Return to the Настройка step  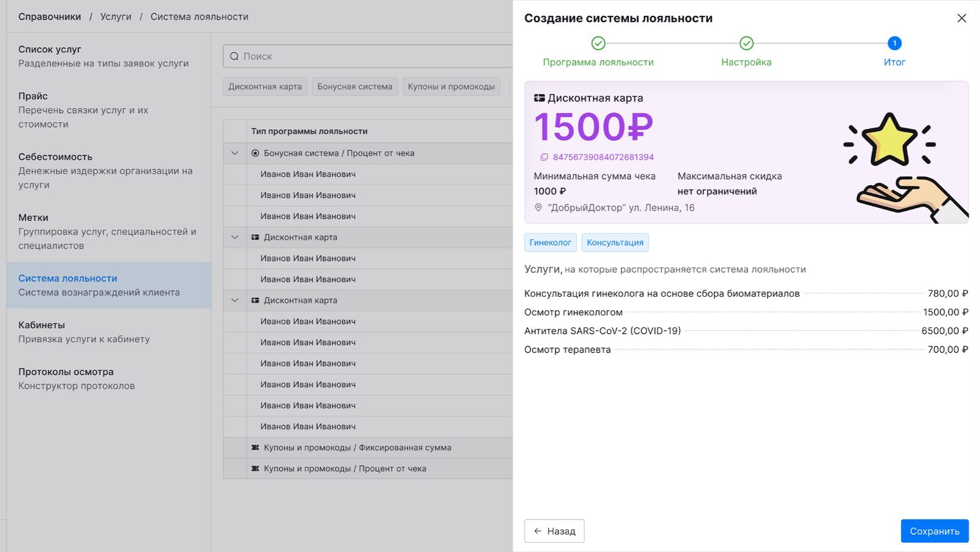746,43
